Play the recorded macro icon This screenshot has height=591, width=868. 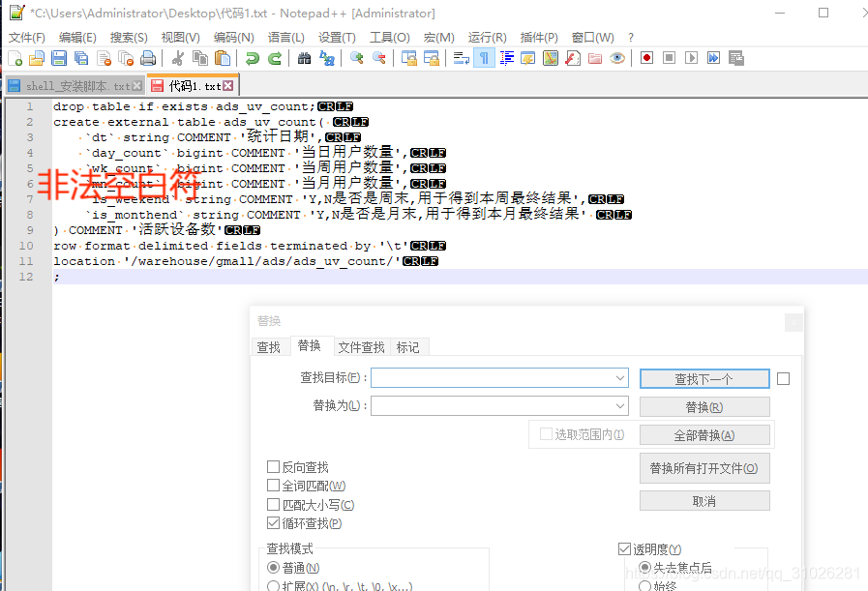692,58
